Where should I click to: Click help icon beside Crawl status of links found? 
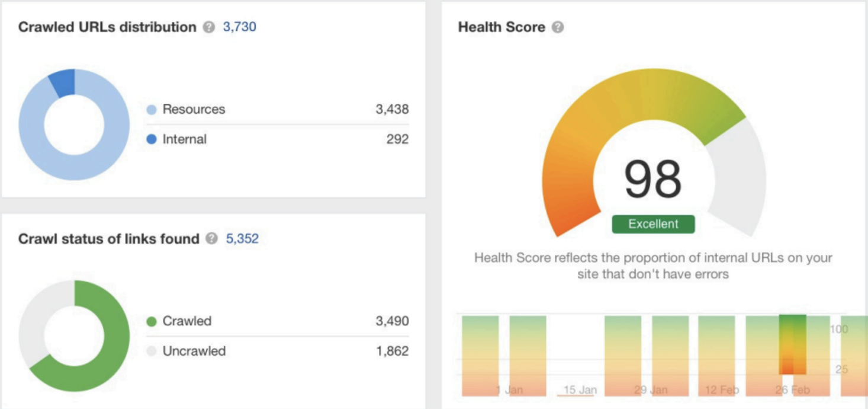coord(211,239)
